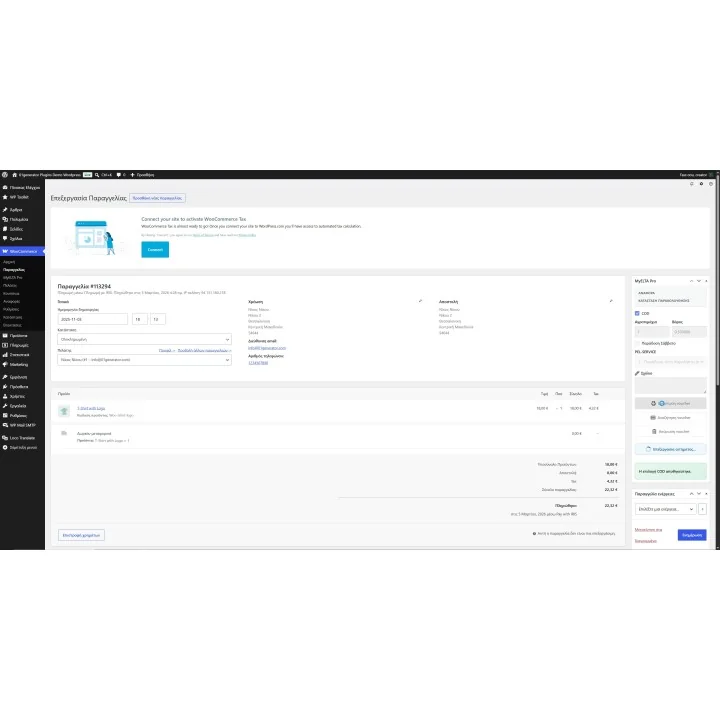Image resolution: width=720 pixels, height=720 pixels.
Task: Open Πολυμέσα media icon
Action: (5, 219)
